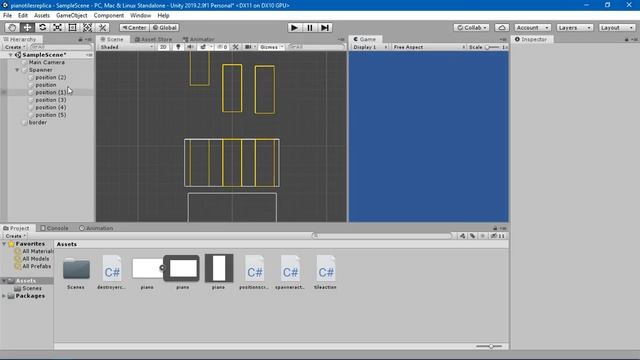Select the Game tab

pyautogui.click(x=364, y=39)
